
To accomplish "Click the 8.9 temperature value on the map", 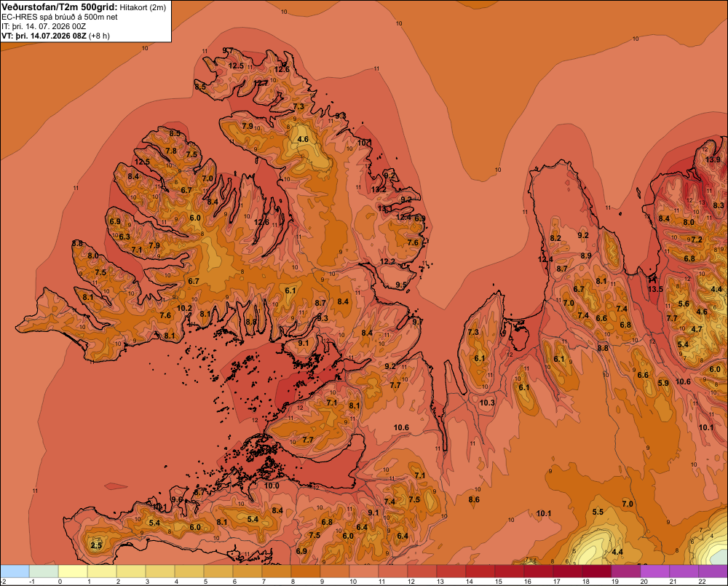I will point(586,256).
